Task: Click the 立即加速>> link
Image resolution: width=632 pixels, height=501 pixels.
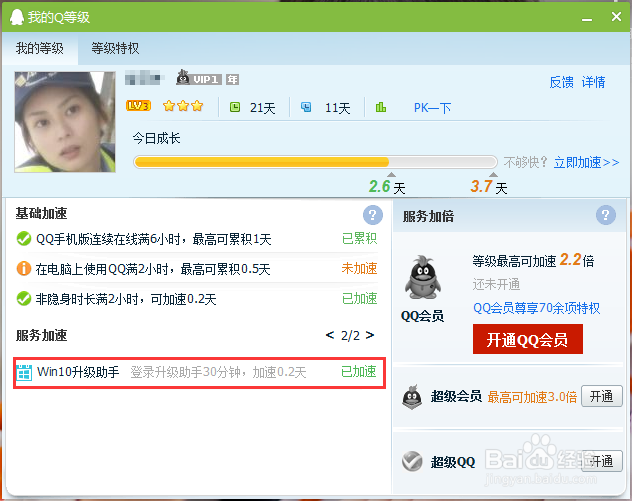Action: [x=586, y=162]
